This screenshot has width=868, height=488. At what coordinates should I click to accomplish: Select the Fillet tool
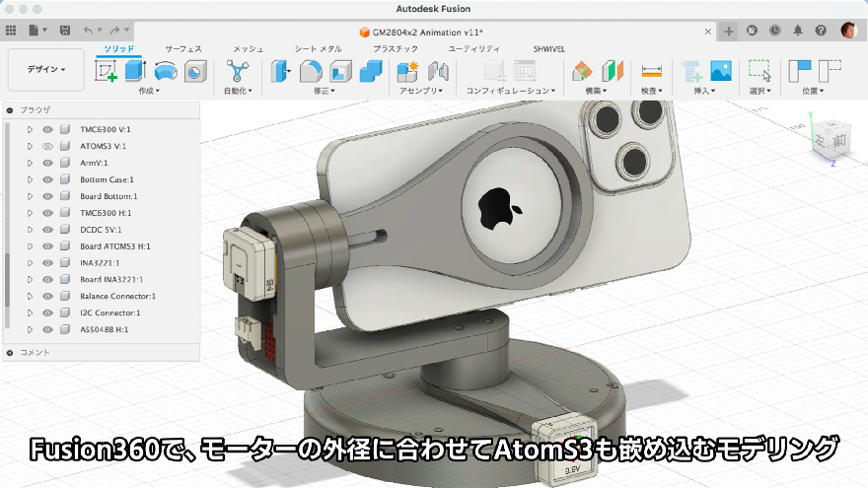(311, 71)
